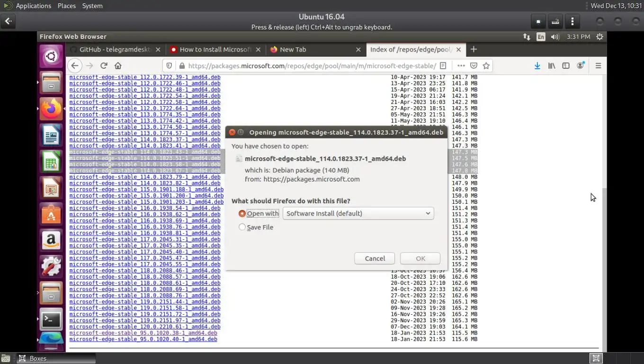Close the download dialog with red button
This screenshot has height=364, width=644.
[232, 132]
